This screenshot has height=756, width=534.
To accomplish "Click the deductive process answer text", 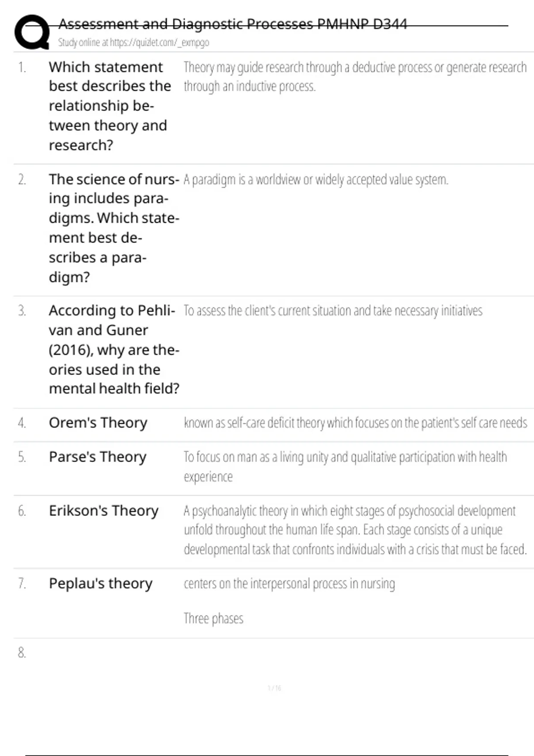I will pos(355,76).
